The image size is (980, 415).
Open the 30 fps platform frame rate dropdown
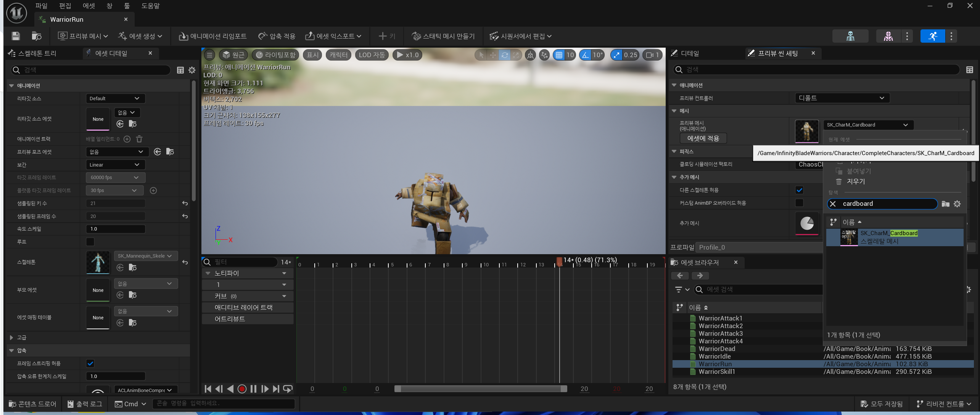pyautogui.click(x=114, y=191)
